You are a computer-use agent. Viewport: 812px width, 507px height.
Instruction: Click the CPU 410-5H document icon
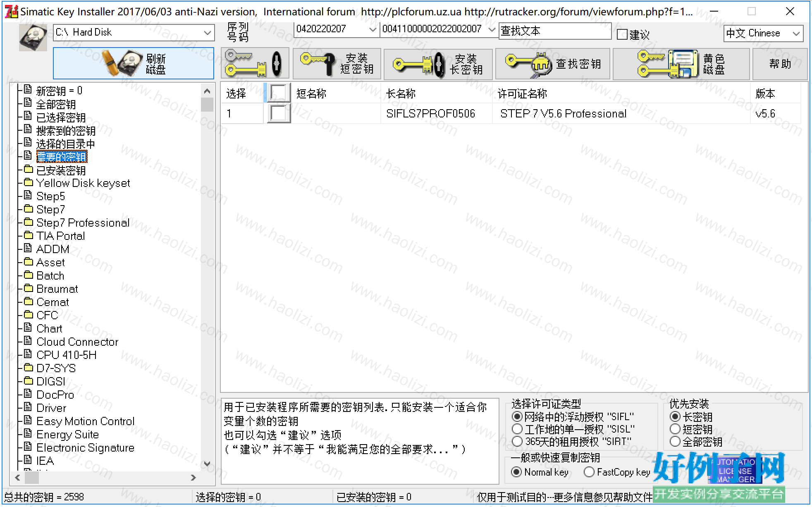(28, 354)
